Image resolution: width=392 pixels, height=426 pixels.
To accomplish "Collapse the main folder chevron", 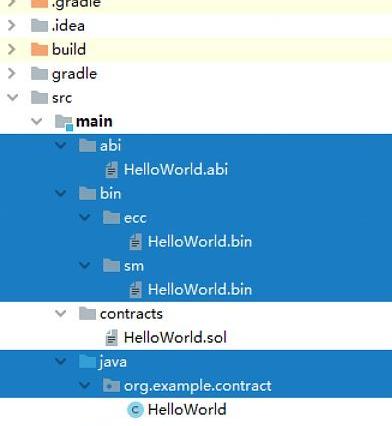I will click(x=36, y=121).
